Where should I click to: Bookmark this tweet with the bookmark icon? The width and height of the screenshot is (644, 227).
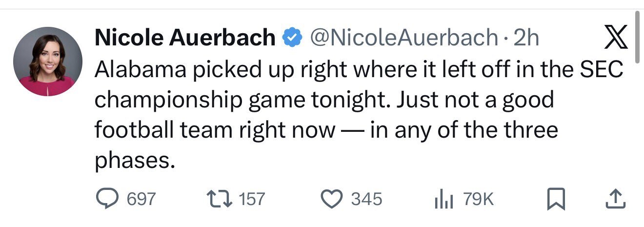[556, 199]
